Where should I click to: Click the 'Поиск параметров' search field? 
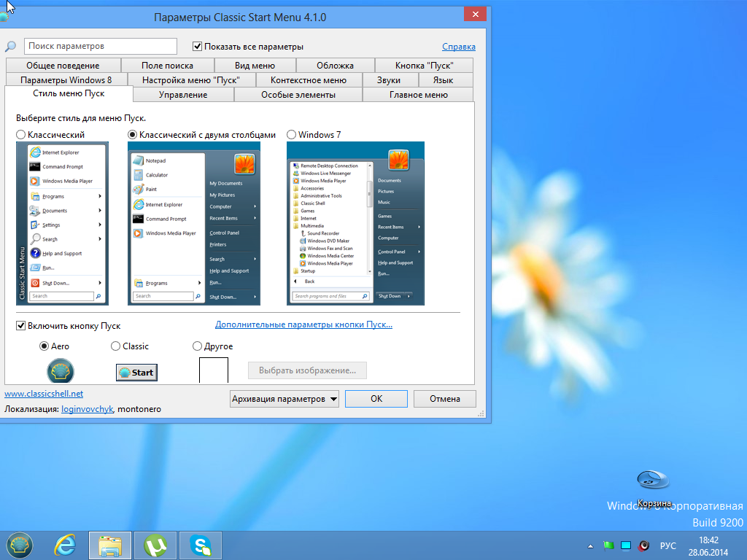101,47
